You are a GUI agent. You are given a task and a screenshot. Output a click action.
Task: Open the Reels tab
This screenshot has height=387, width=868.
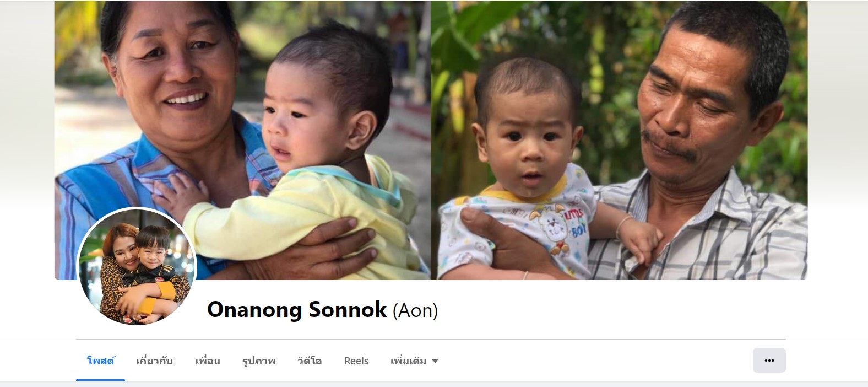(x=356, y=361)
